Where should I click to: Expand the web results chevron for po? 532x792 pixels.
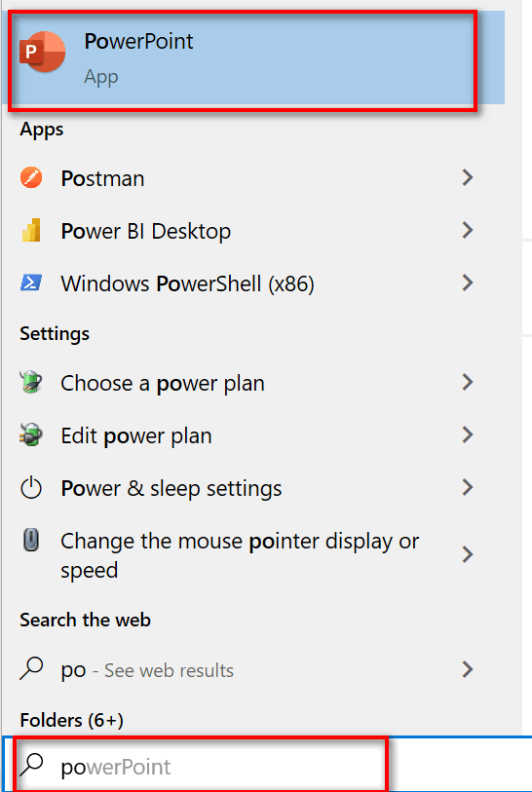pyautogui.click(x=468, y=670)
